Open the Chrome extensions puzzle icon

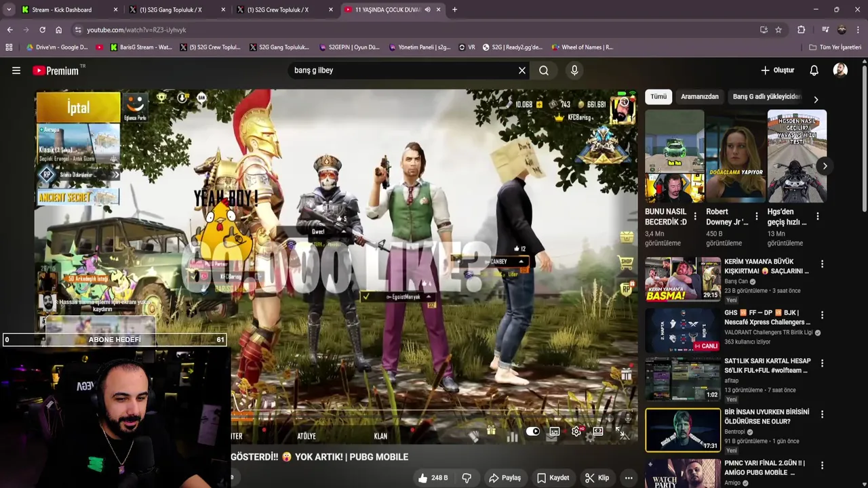(x=801, y=30)
